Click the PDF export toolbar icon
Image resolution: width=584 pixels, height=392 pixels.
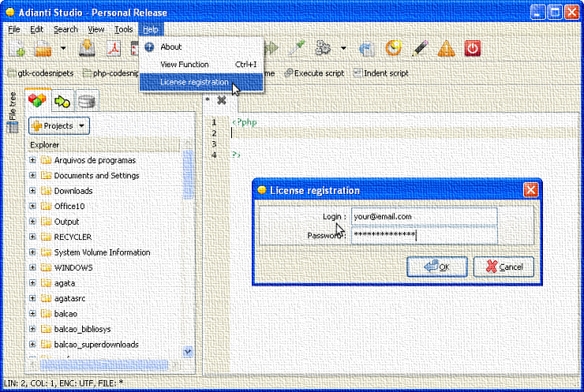(114, 48)
